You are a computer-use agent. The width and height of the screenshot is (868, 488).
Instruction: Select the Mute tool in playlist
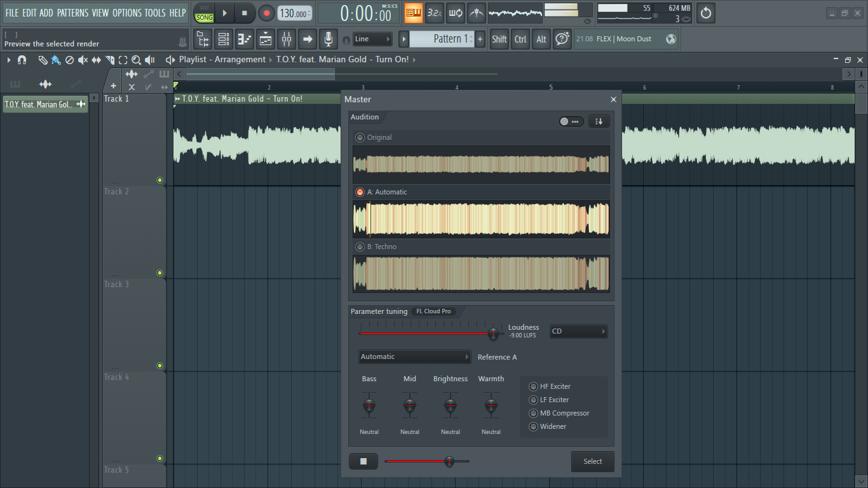click(83, 60)
